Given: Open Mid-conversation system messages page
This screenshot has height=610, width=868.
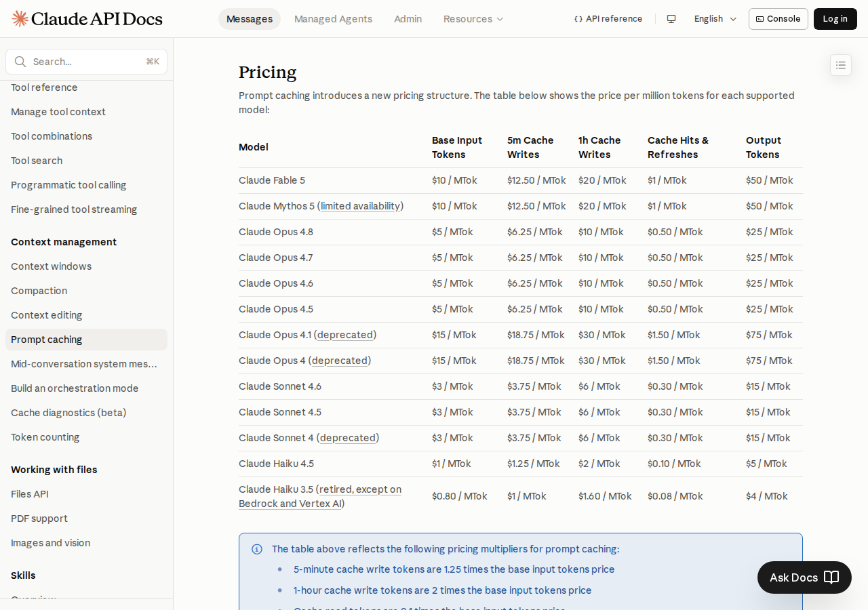Looking at the screenshot, I should click(86, 364).
